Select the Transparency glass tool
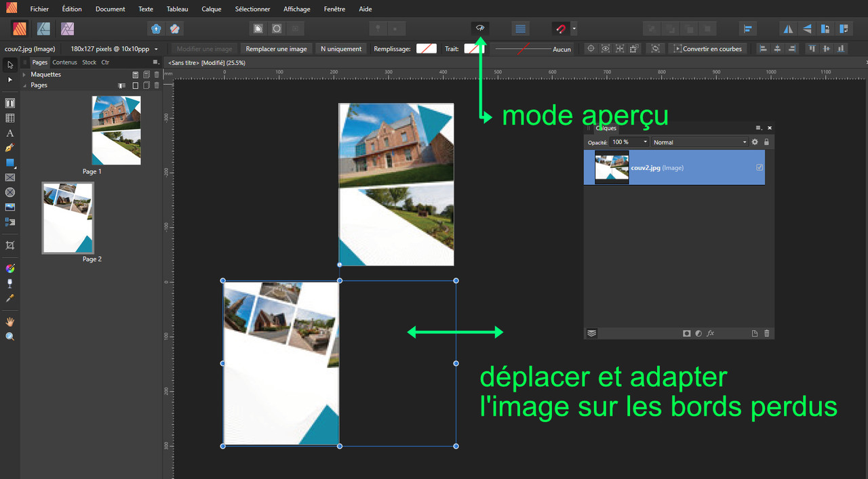This screenshot has height=479, width=868. tap(10, 283)
